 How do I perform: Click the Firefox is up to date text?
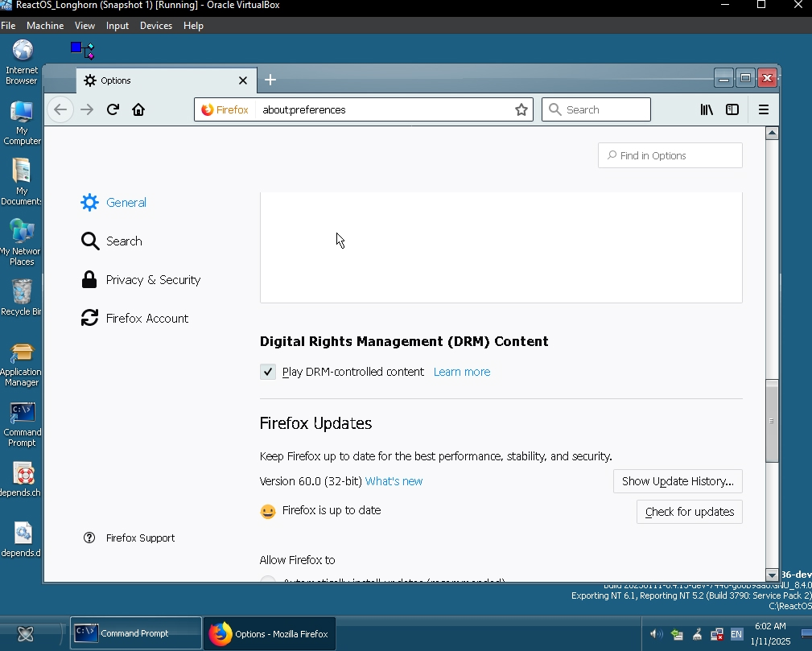[332, 511]
